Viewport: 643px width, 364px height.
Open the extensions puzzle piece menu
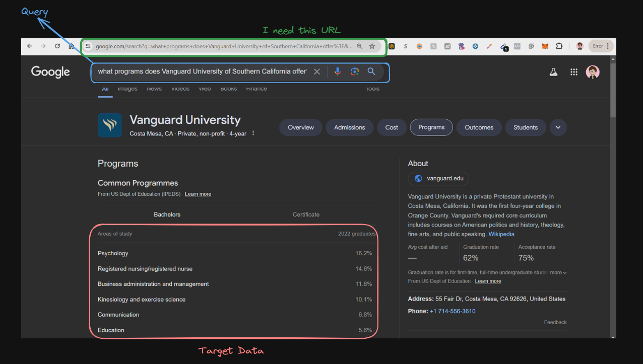pos(559,46)
